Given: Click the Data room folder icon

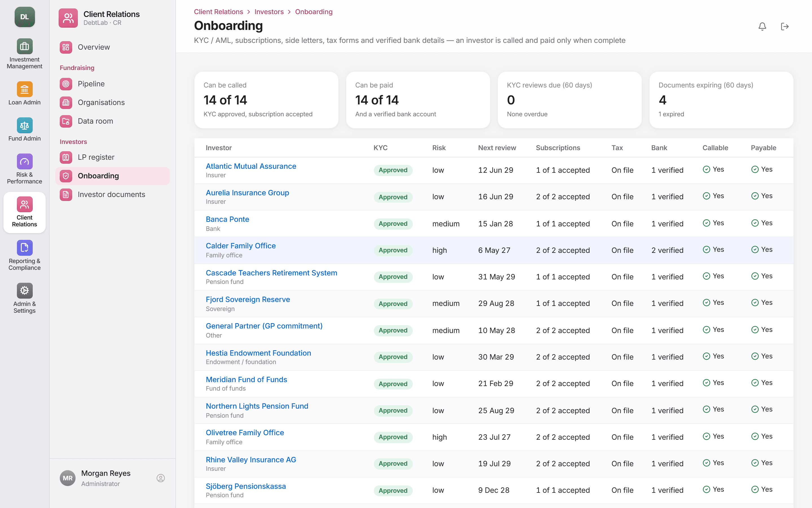Looking at the screenshot, I should click(66, 121).
